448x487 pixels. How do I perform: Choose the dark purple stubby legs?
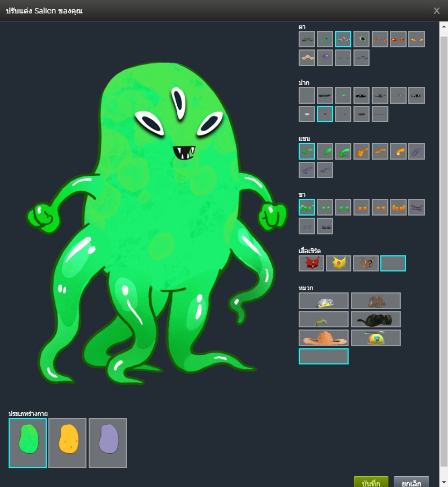pos(325,226)
